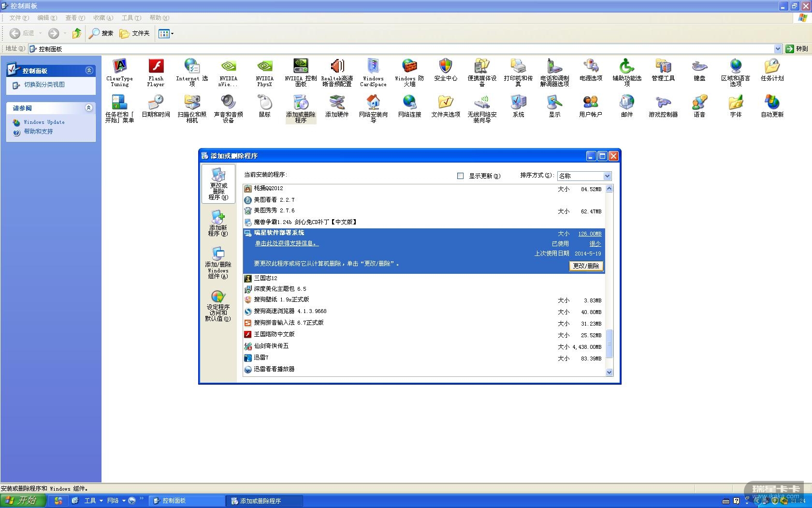Click the 转到 button
This screenshot has width=812, height=508.
(797, 49)
